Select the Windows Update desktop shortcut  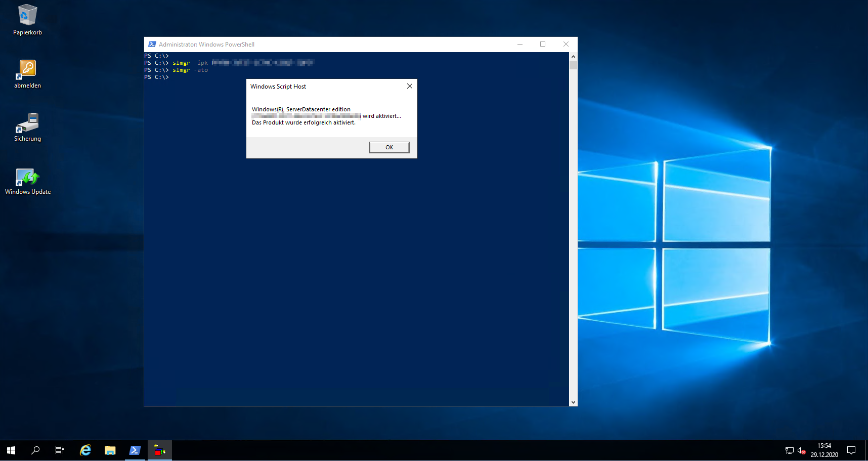[27, 181]
